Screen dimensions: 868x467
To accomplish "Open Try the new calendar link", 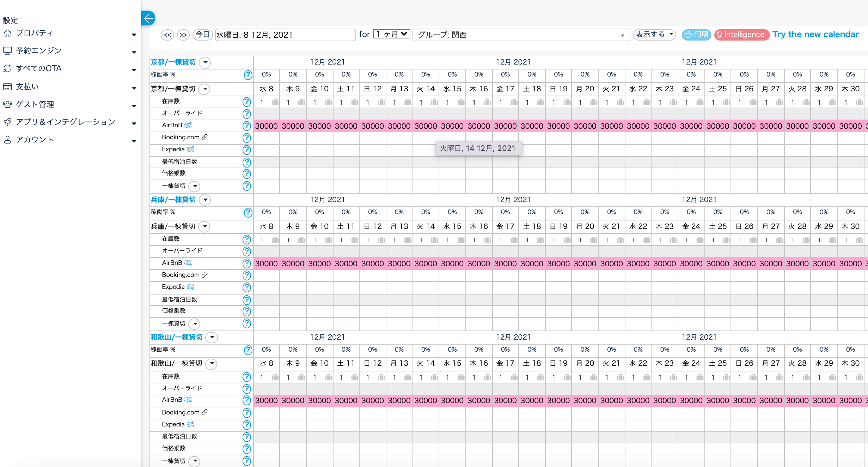I will tap(815, 35).
